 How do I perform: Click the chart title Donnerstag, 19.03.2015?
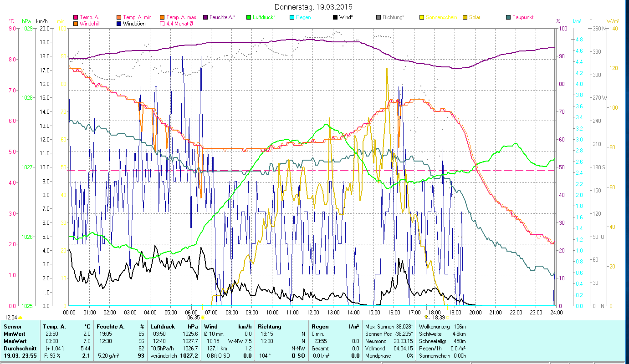tap(314, 7)
